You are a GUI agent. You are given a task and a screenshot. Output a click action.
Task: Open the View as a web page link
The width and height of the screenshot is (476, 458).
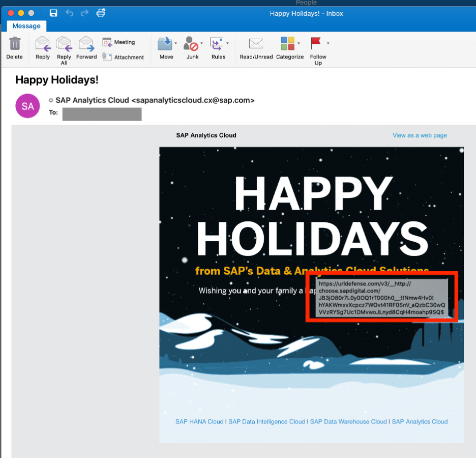coord(420,135)
